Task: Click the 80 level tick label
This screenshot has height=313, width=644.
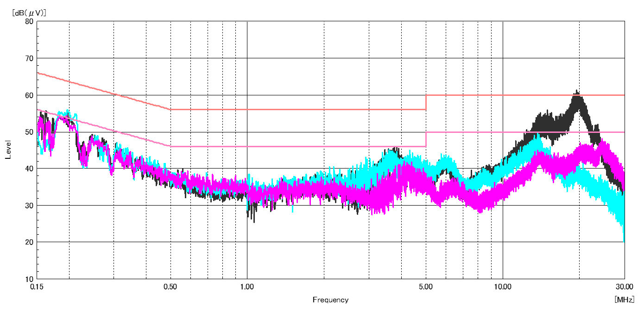Action: click(x=29, y=21)
